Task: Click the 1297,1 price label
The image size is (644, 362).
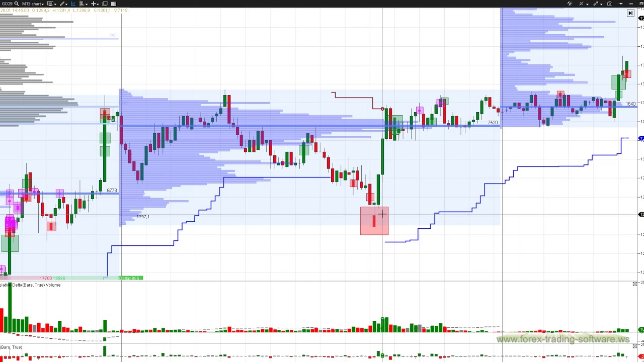Action: coord(143,217)
